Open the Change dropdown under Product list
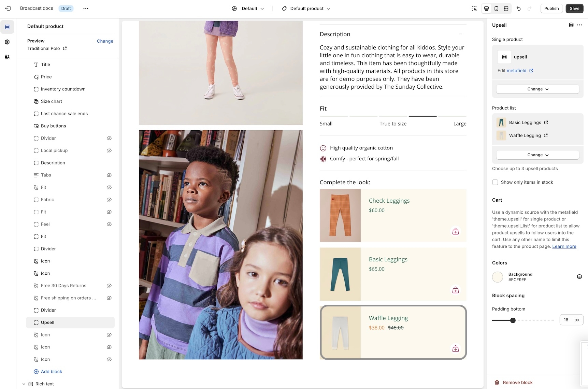The height and width of the screenshot is (389, 588). click(537, 155)
